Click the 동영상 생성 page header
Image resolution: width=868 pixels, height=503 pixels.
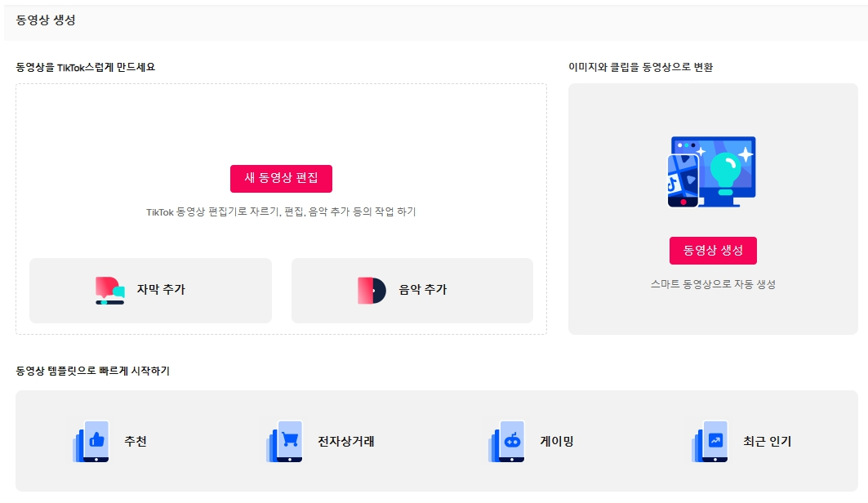(x=46, y=20)
